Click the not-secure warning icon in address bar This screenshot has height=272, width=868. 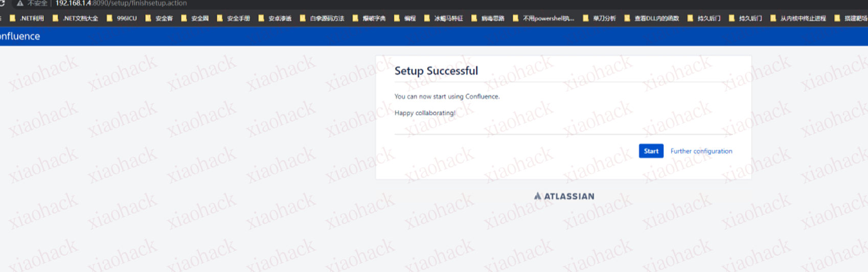pos(20,3)
